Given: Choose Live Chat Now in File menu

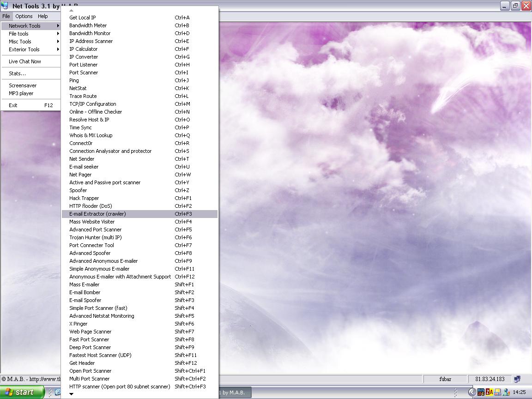Looking at the screenshot, I should coord(25,61).
